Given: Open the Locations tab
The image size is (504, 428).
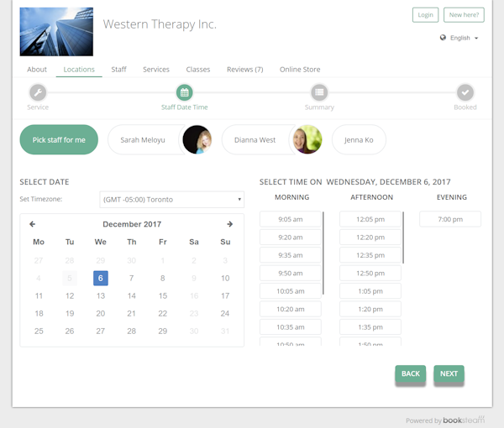Looking at the screenshot, I should coord(79,70).
